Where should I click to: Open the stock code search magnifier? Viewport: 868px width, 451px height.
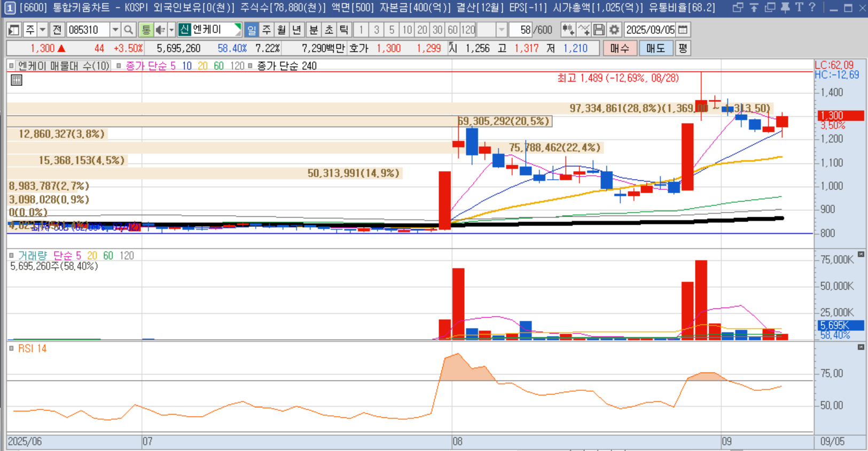(x=128, y=30)
